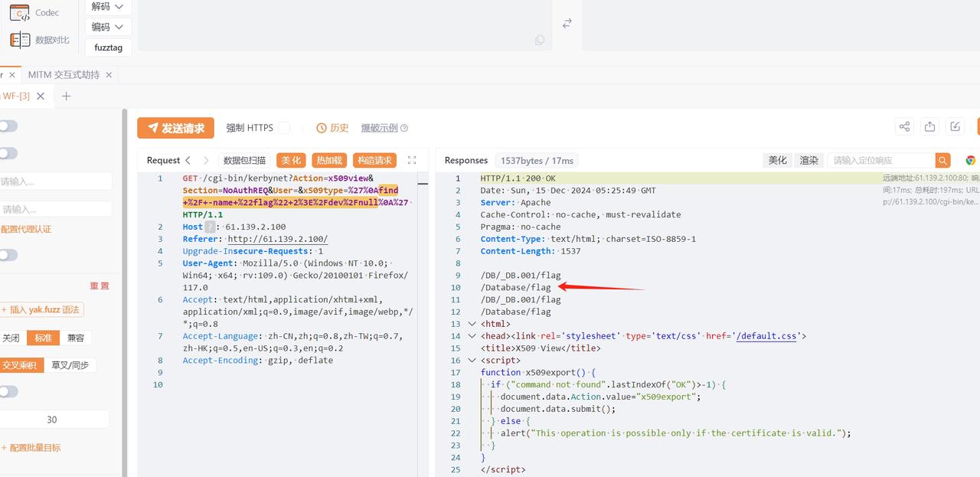Select the 交叉乘积 mode
980x477 pixels.
click(20, 365)
